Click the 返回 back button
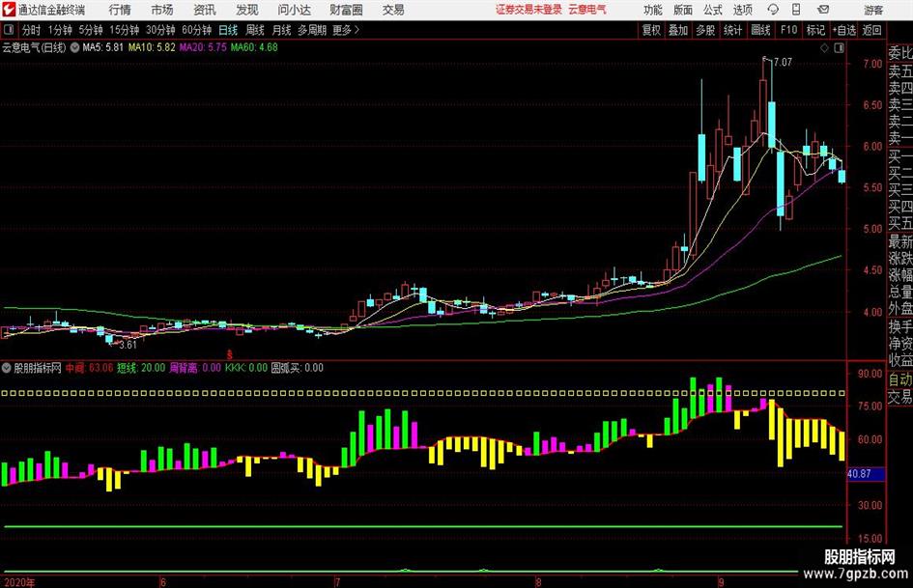This screenshot has width=913, height=588. pos(871,30)
